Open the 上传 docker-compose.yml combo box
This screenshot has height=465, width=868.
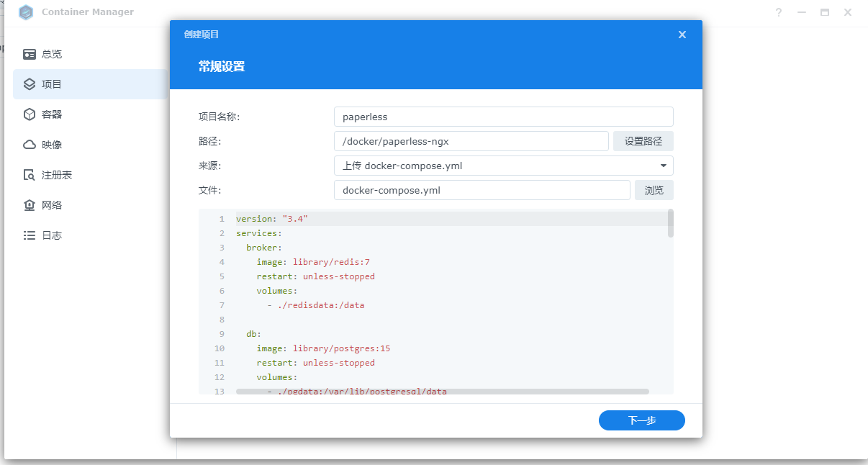pos(495,166)
